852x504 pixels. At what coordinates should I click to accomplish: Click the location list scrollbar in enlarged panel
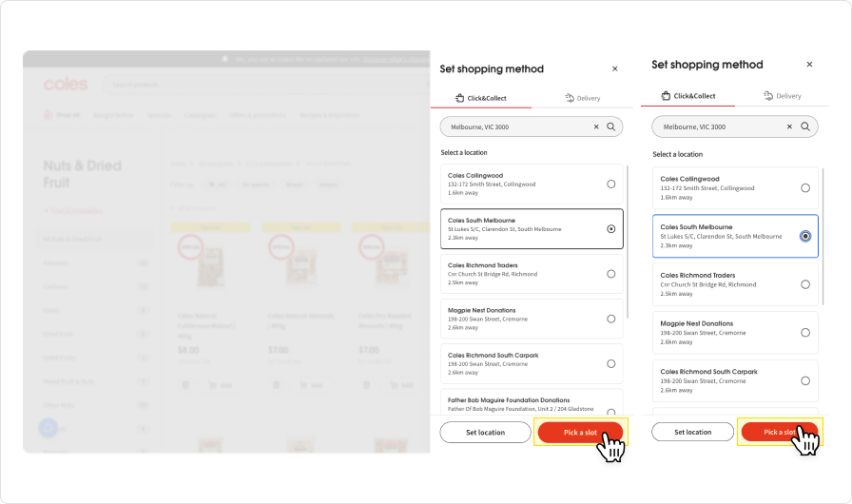[x=823, y=236]
